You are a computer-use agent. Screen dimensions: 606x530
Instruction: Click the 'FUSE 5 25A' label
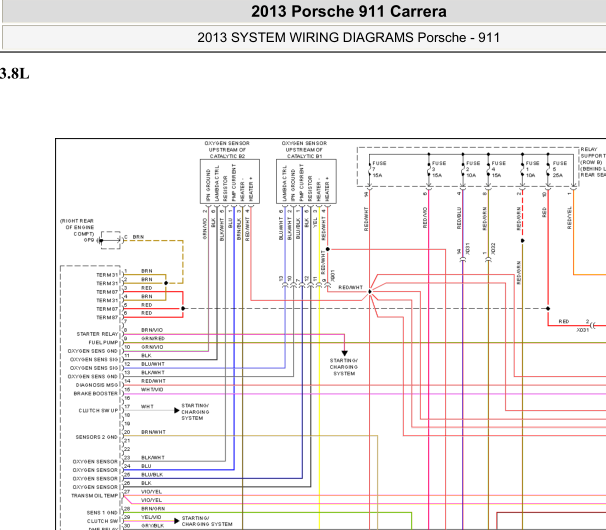tap(560, 169)
